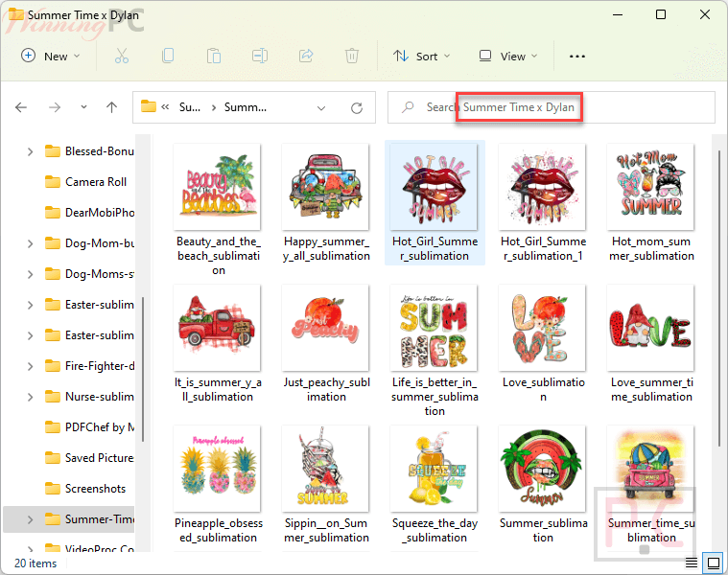Screen dimensions: 728x575
Task: Expand the Blessed-Bonus folder tree node
Action: (x=30, y=151)
